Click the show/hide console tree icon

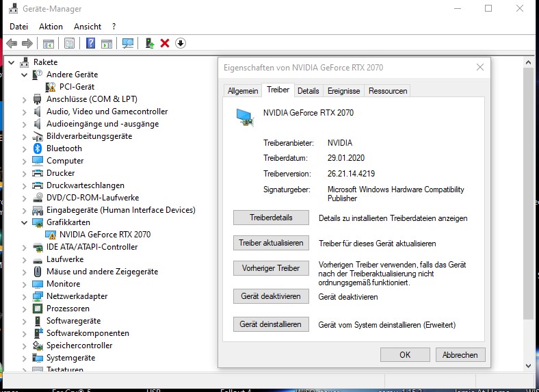[49, 43]
